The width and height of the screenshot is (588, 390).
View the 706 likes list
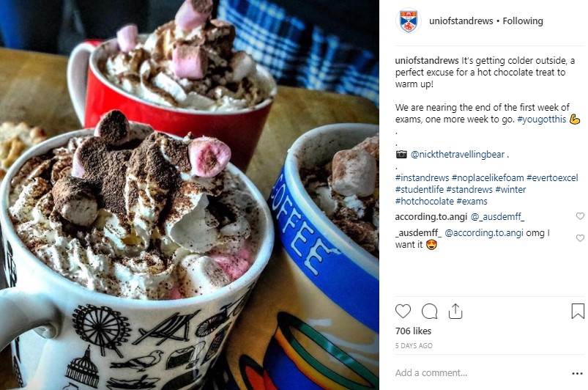[413, 331]
